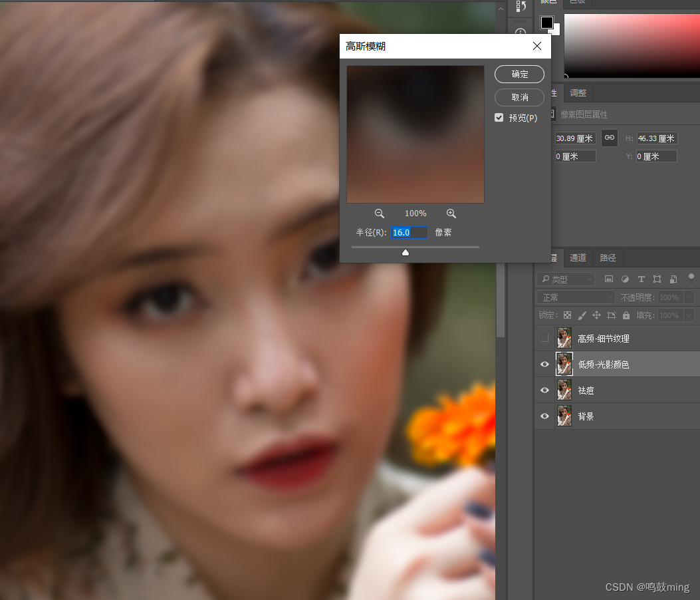Click the 确定 button

(x=519, y=74)
